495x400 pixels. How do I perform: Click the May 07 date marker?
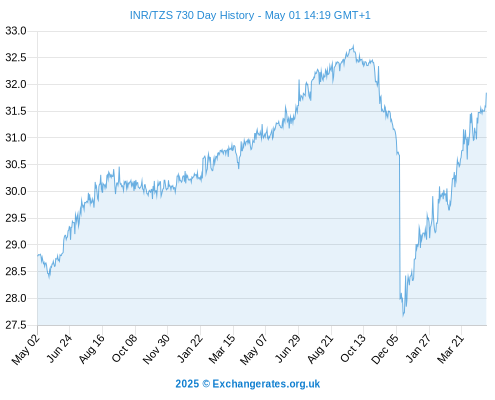pos(254,349)
